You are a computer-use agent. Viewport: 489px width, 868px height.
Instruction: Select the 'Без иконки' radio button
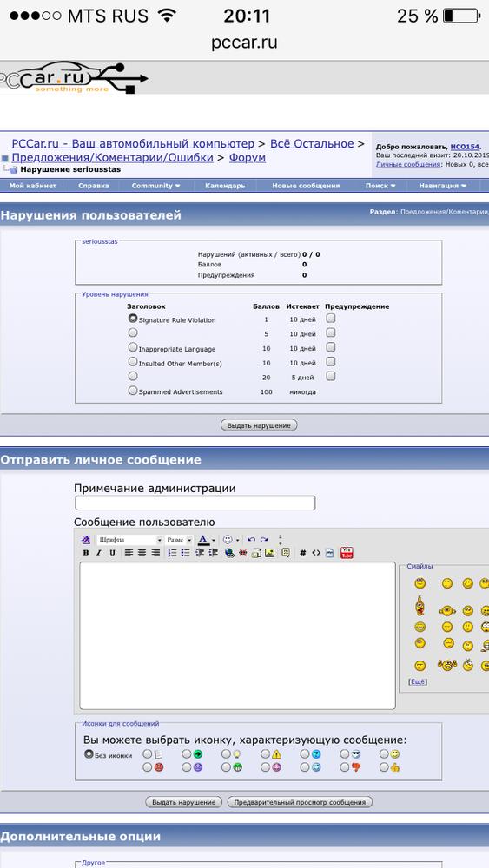click(x=89, y=754)
